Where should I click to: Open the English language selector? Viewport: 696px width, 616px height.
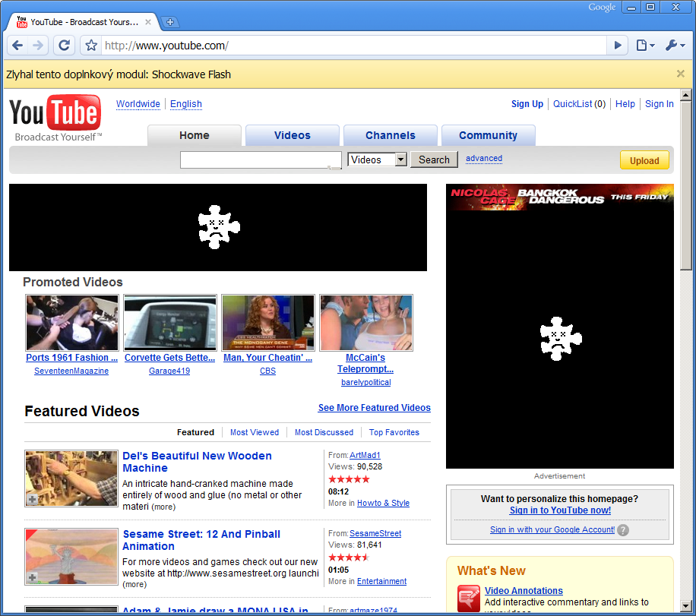[186, 104]
